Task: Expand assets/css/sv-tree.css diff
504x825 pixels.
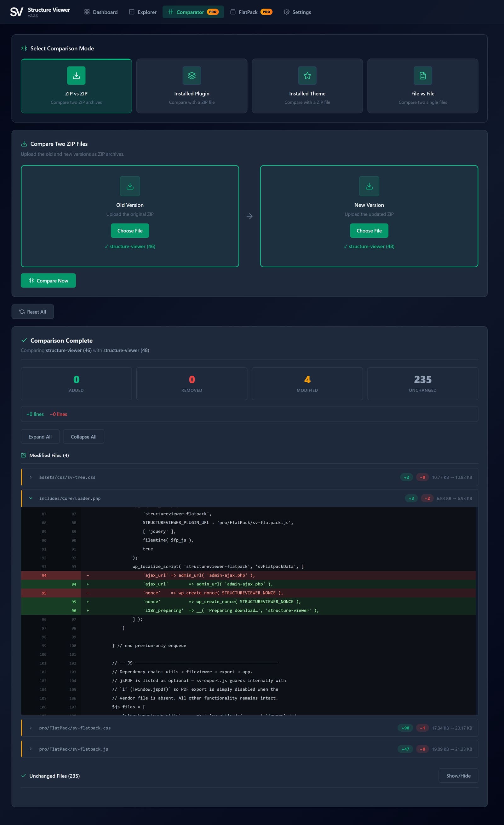Action: tap(249, 477)
